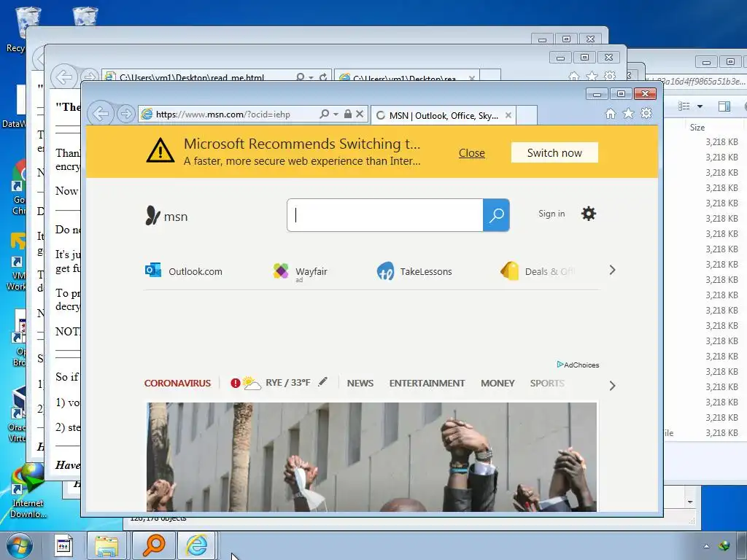Image resolution: width=747 pixels, height=560 pixels.
Task: Click the Back button in read_me.html window
Action: click(x=64, y=77)
